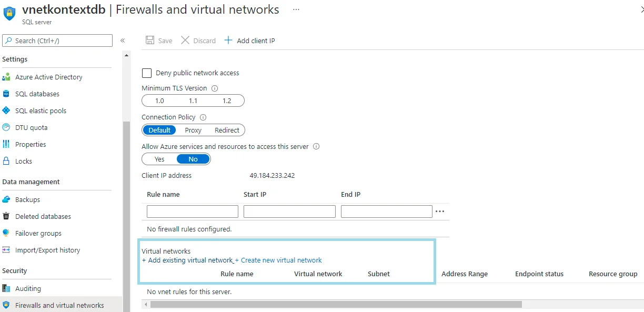Click the Deleted databases trash icon
Viewport: 644px width, 312px height.
click(x=6, y=217)
